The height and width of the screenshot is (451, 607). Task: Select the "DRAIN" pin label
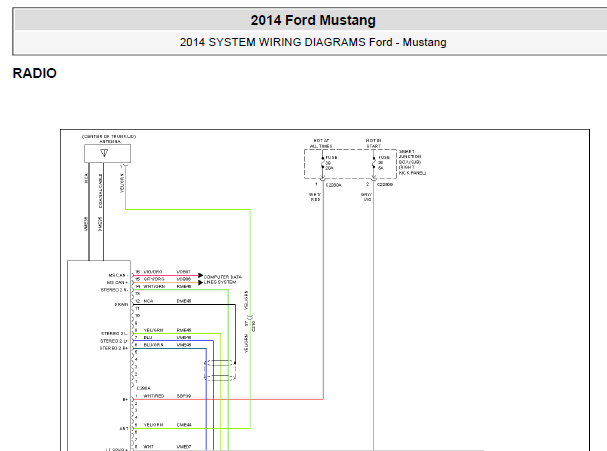click(x=121, y=305)
